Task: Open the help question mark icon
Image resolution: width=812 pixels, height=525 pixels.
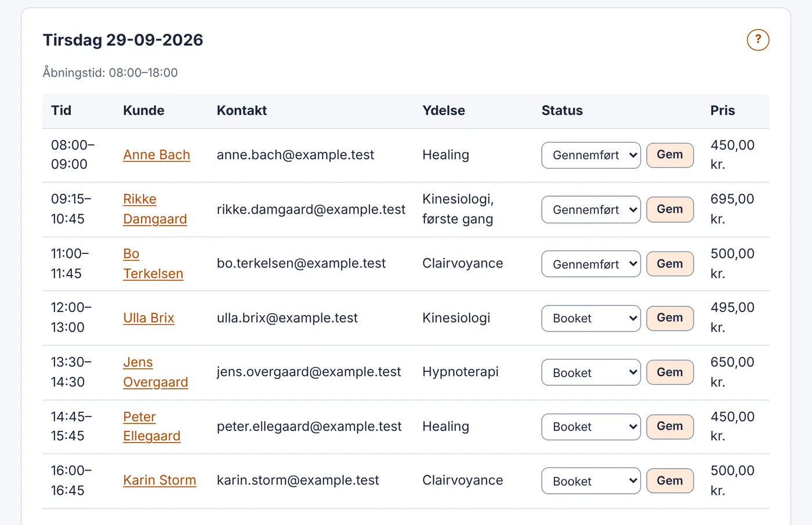Action: point(757,40)
